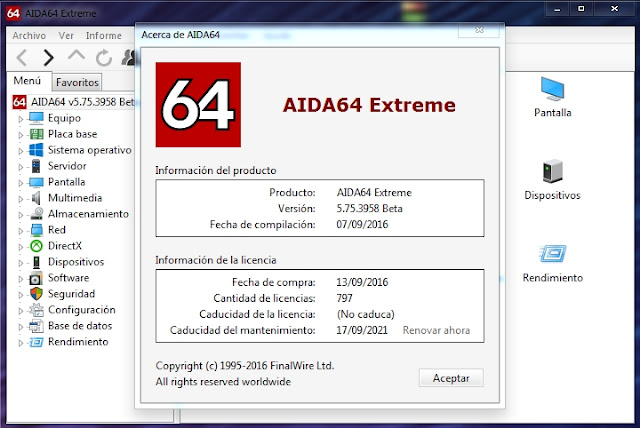Expand the Placa base tree node

pyautogui.click(x=20, y=135)
